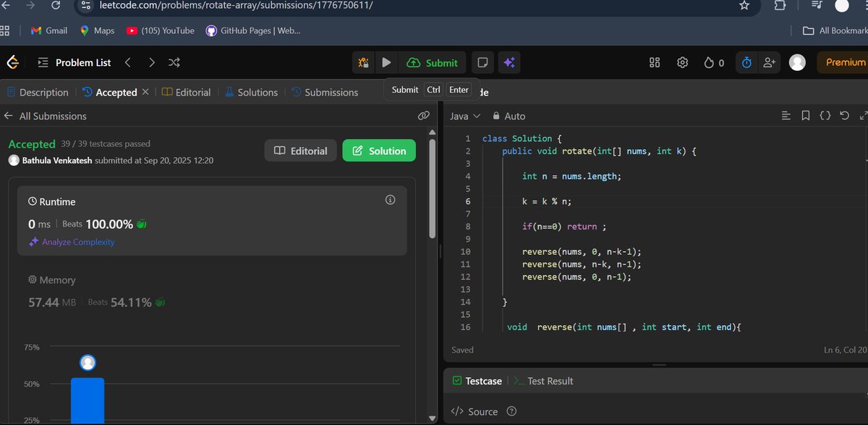The image size is (868, 425).
Task: Open the Chrome apps grid icon
Action: (5, 30)
